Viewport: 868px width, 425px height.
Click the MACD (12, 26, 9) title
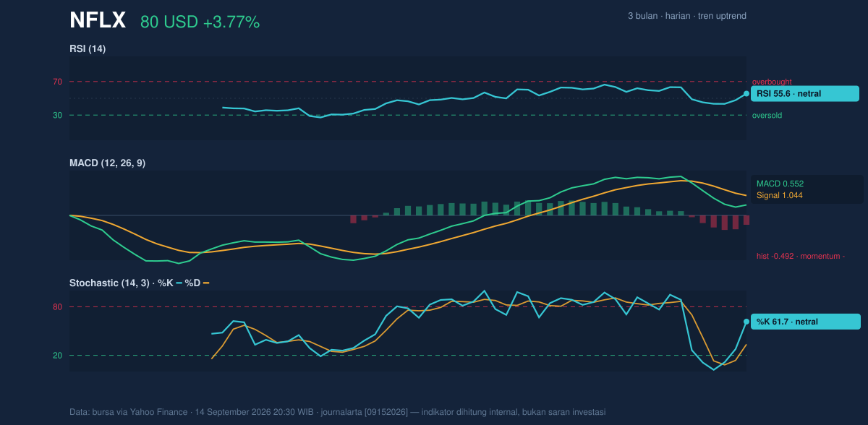[107, 163]
